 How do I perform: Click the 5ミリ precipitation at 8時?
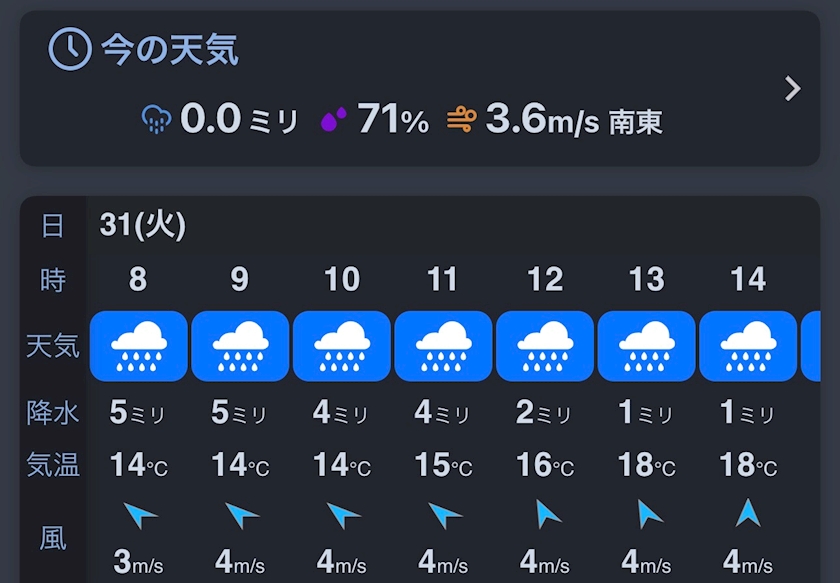pyautogui.click(x=138, y=413)
